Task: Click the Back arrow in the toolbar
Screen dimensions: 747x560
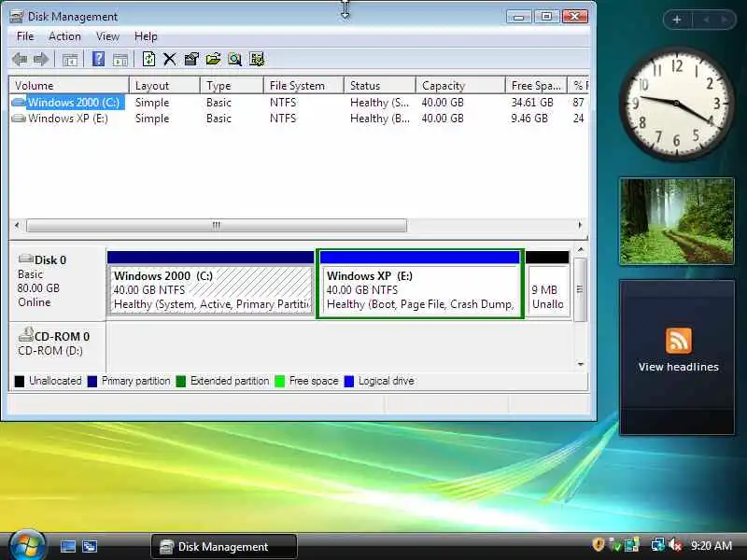Action: point(20,60)
